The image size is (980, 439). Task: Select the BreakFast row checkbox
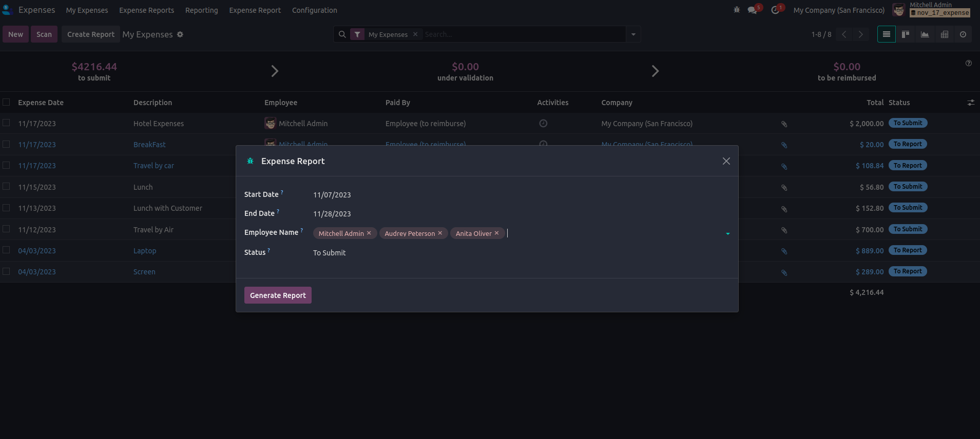(x=6, y=144)
